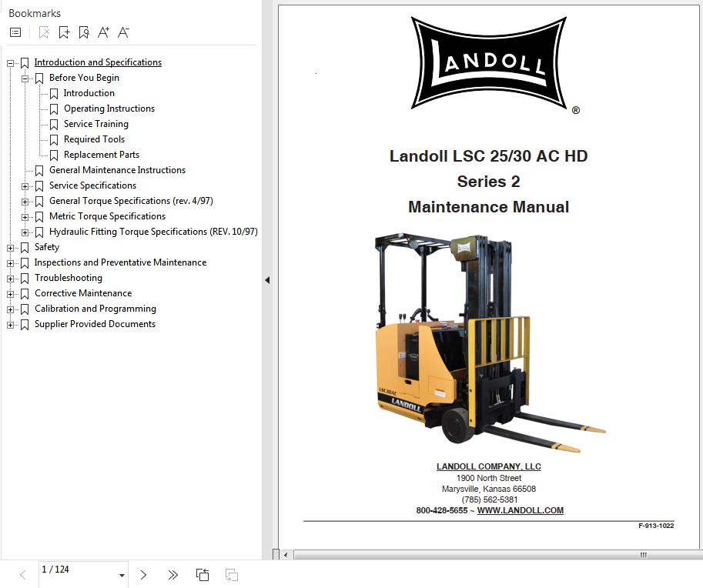703x588 pixels.
Task: Open the Safety bookmark
Action: point(47,247)
